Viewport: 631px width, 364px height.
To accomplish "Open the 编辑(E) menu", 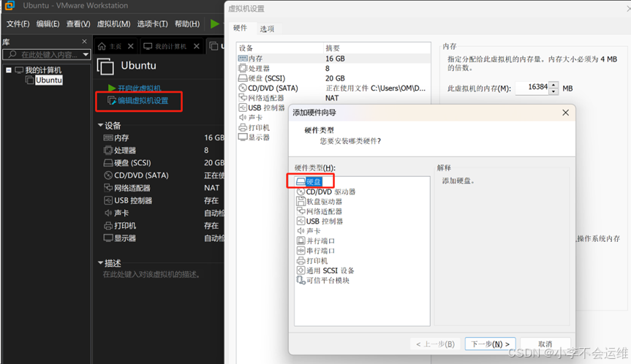I will (48, 23).
